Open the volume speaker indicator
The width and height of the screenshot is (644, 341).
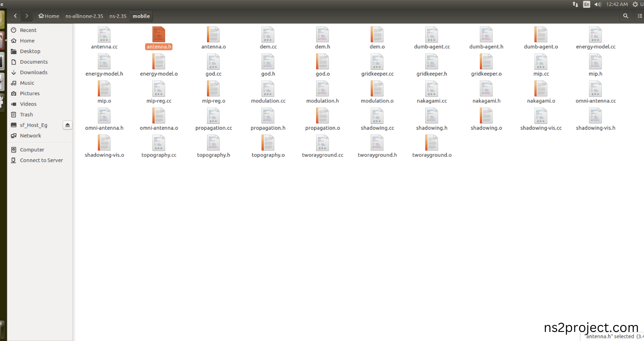tap(598, 4)
